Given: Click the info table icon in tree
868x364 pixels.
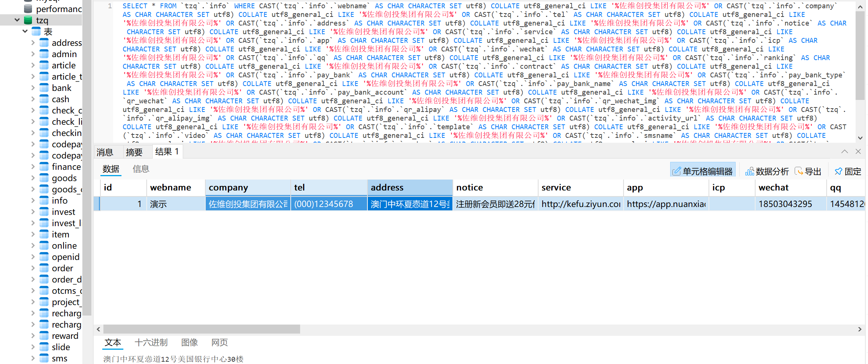Looking at the screenshot, I should [44, 201].
